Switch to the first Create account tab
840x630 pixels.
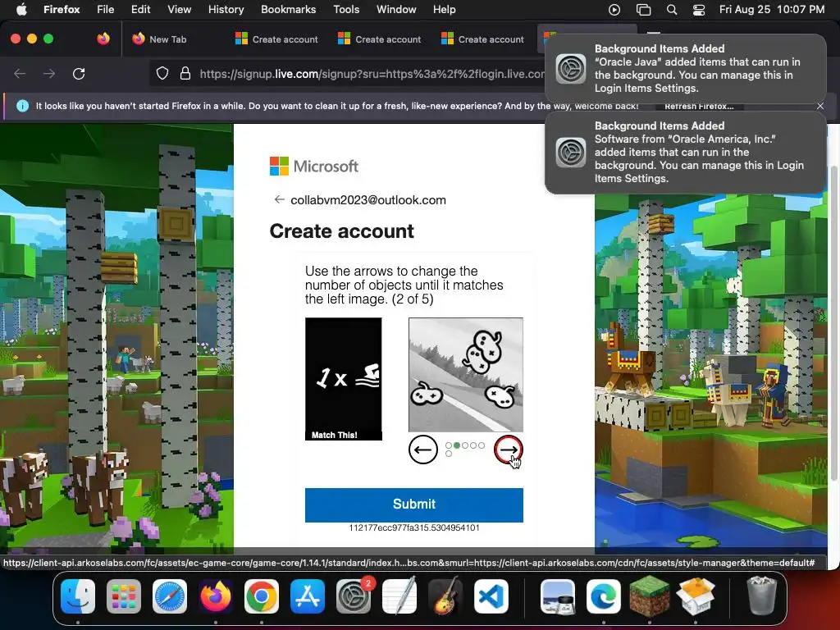click(277, 39)
